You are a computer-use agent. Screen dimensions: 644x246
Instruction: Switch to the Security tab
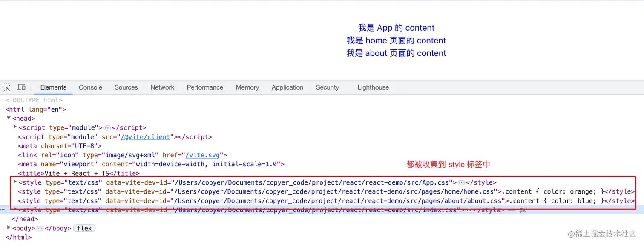[x=327, y=87]
